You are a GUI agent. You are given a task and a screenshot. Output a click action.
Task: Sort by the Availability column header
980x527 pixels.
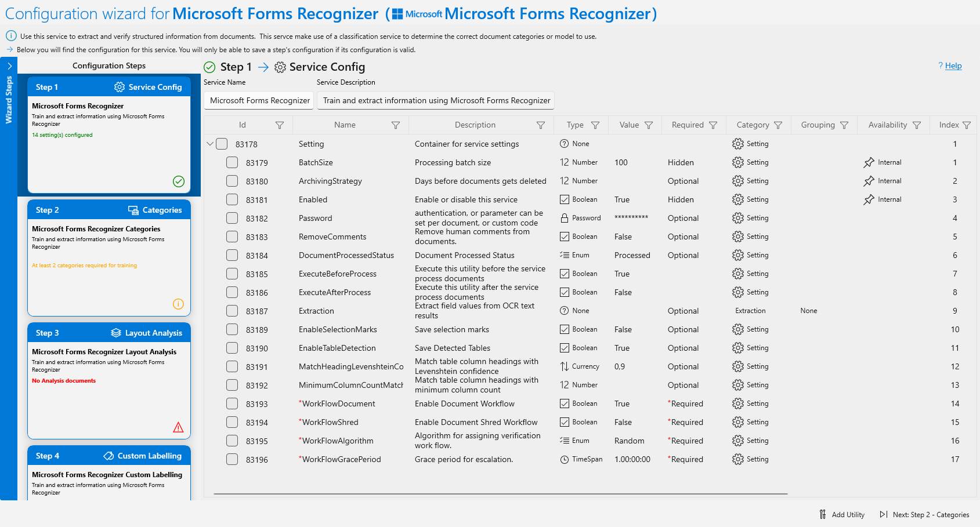pyautogui.click(x=887, y=125)
